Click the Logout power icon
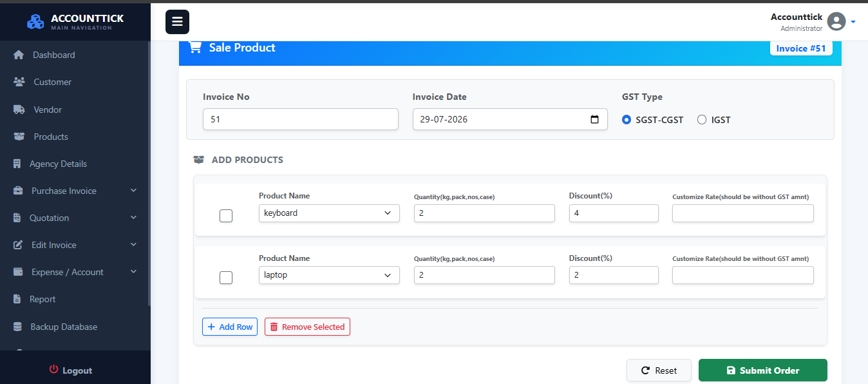 point(54,370)
